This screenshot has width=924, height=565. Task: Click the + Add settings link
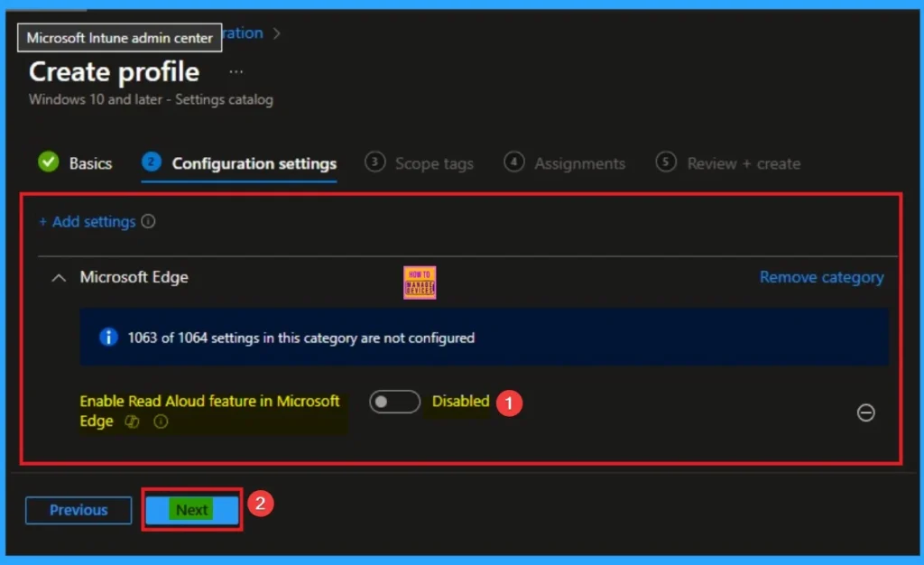click(x=88, y=221)
